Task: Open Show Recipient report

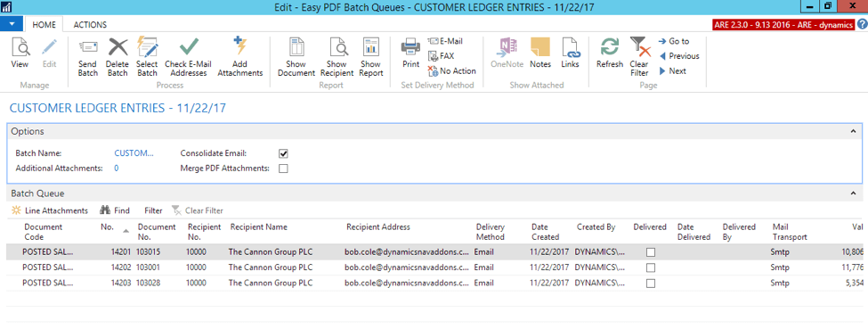Action: (x=337, y=57)
